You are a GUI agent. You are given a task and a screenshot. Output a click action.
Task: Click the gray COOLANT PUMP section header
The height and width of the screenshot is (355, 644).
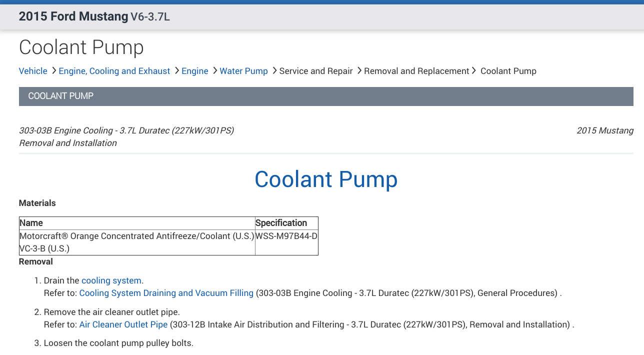[x=326, y=96]
